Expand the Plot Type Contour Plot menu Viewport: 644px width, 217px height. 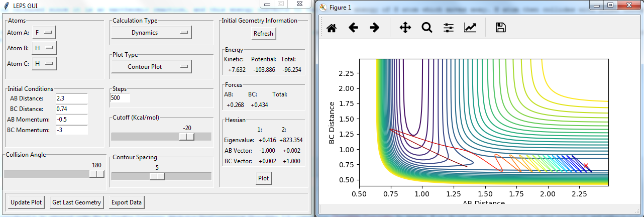tap(151, 66)
